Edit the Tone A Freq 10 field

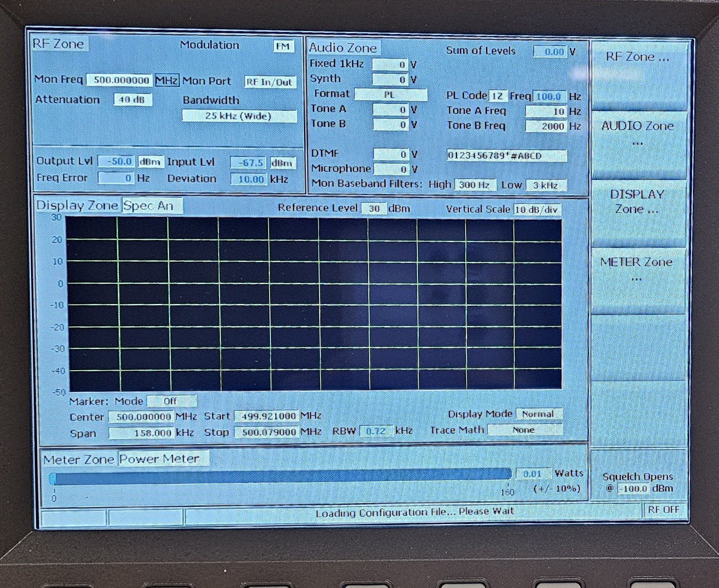(x=546, y=111)
